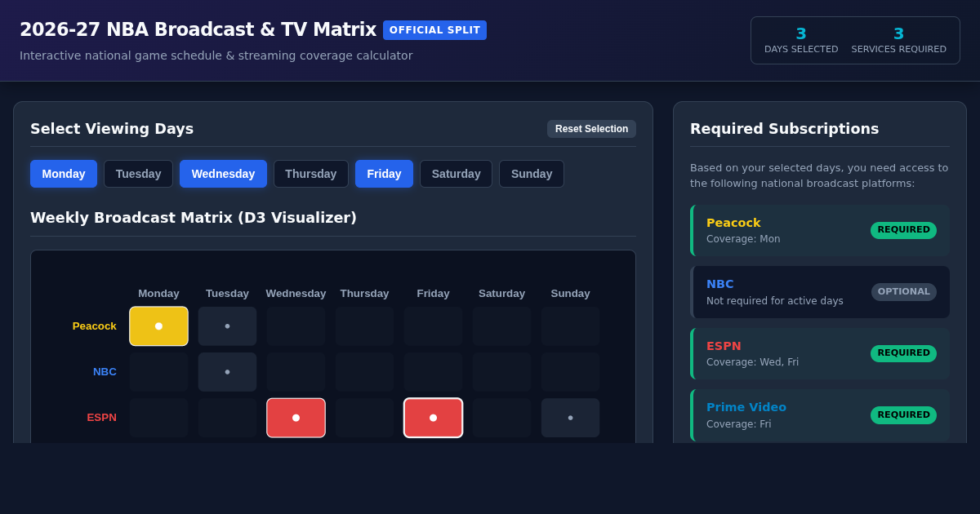Screen dimensions: 980x514
Task: Click the Friday column header in matrix
Action: (x=433, y=294)
